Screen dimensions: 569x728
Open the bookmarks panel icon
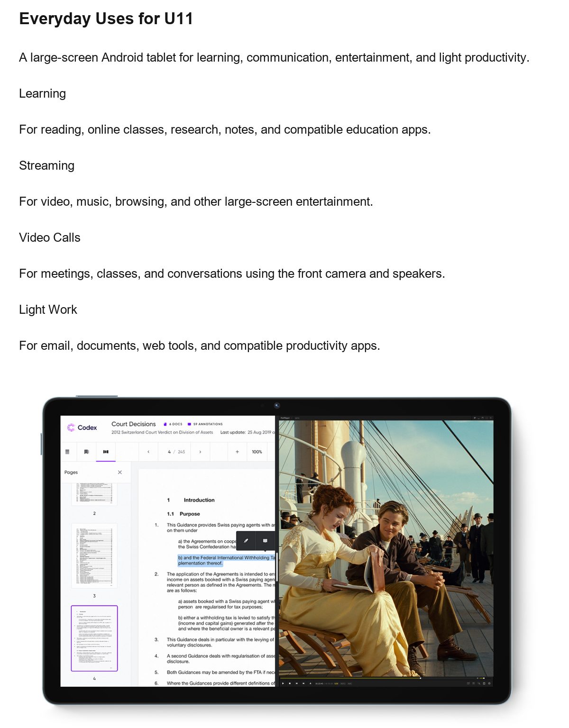click(86, 452)
